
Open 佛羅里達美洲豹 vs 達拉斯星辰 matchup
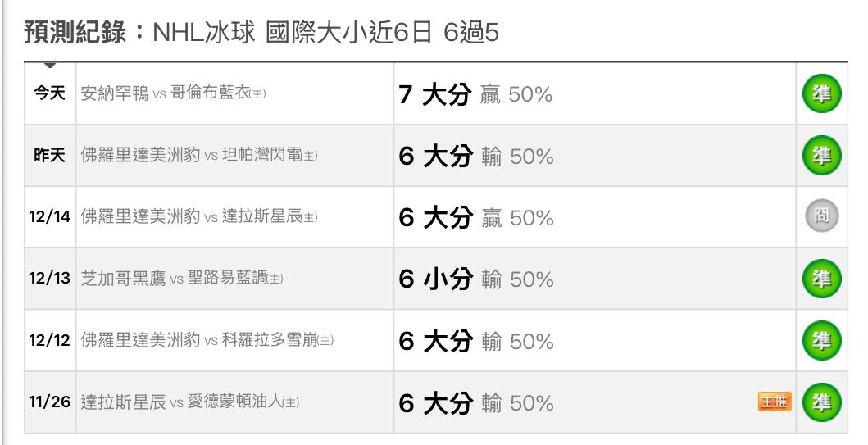(x=199, y=217)
